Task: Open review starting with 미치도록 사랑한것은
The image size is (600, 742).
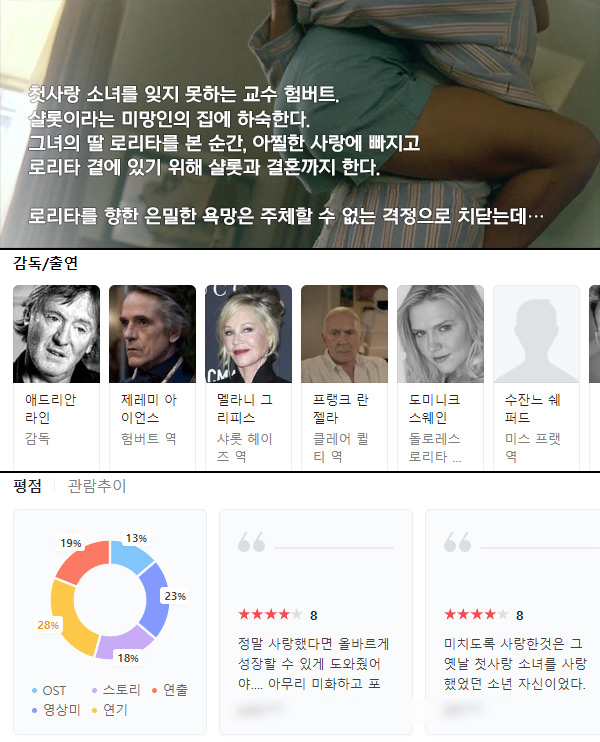Action: [515, 663]
